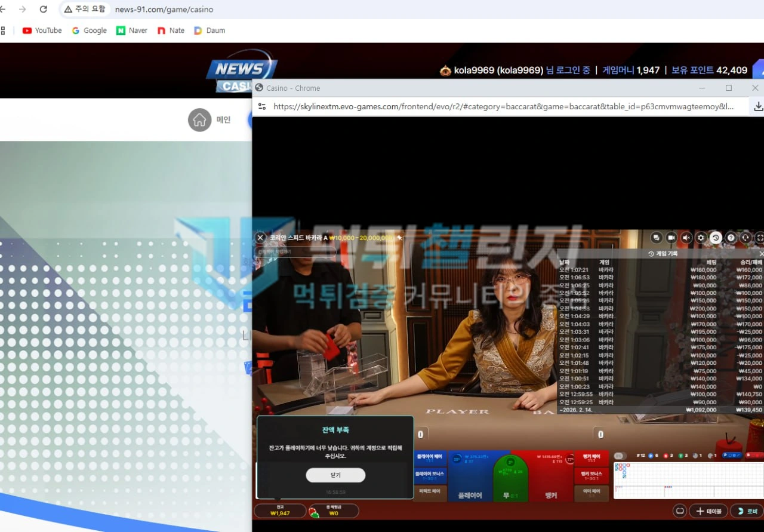
Task: Select the 퍼펙트 페어 side bet
Action: 430,493
